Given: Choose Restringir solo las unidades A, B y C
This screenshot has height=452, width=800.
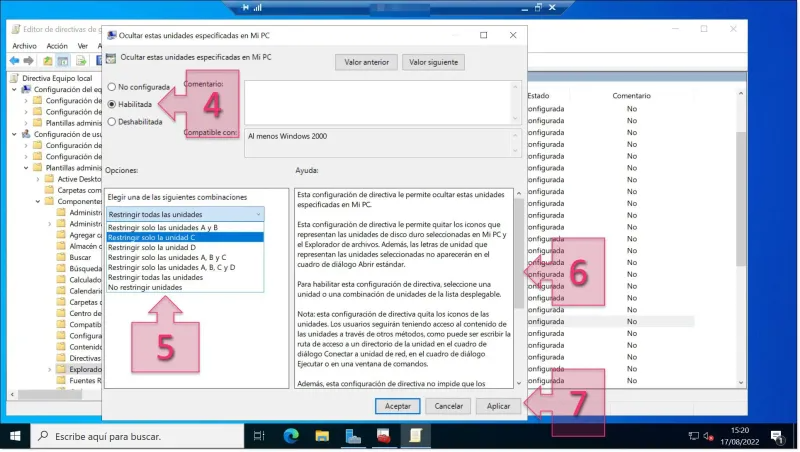Looking at the screenshot, I should click(x=185, y=257).
